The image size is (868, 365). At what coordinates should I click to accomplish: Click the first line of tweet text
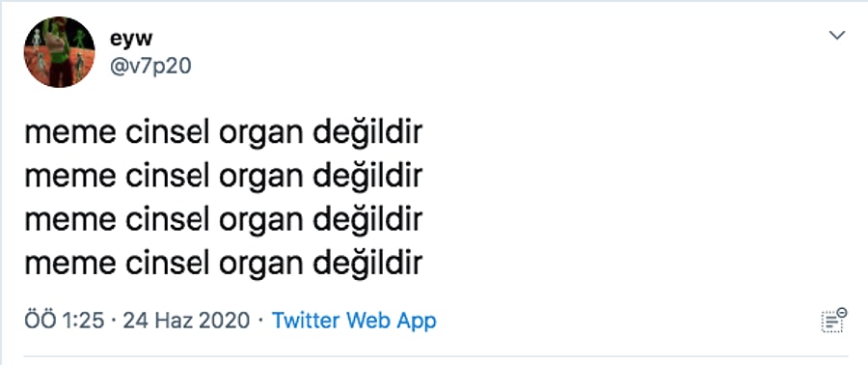[224, 134]
